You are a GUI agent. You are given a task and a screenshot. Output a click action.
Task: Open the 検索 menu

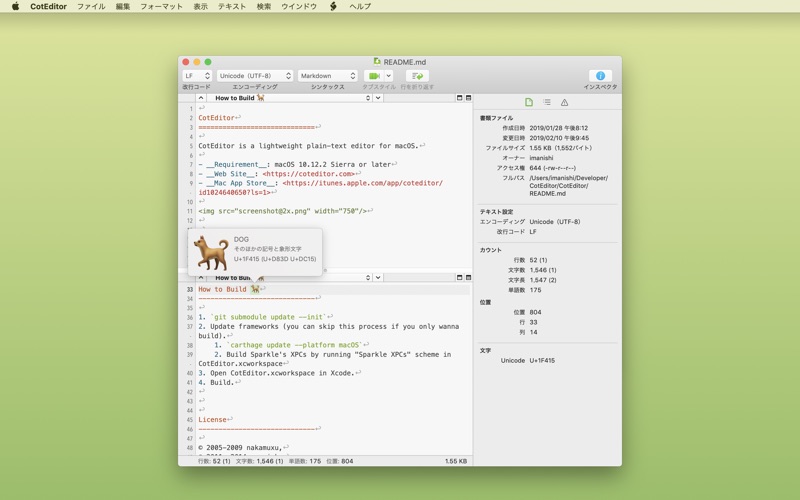tap(264, 6)
